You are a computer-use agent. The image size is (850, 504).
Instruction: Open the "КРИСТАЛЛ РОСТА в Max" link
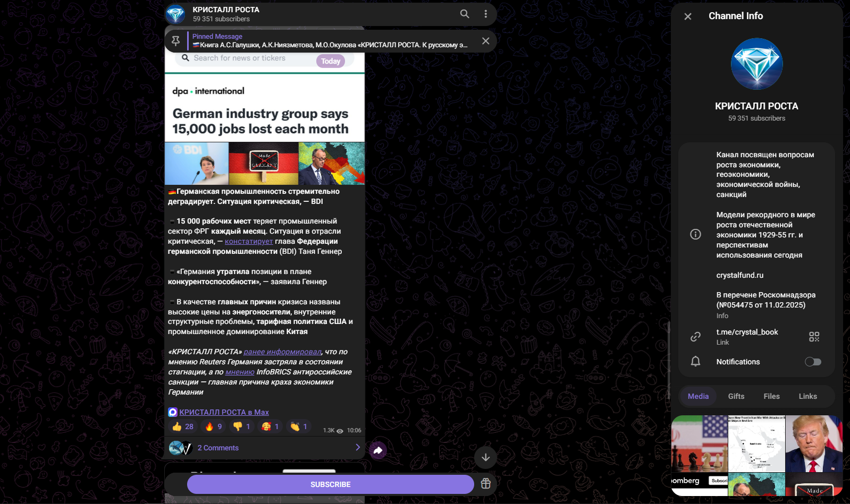pos(224,412)
